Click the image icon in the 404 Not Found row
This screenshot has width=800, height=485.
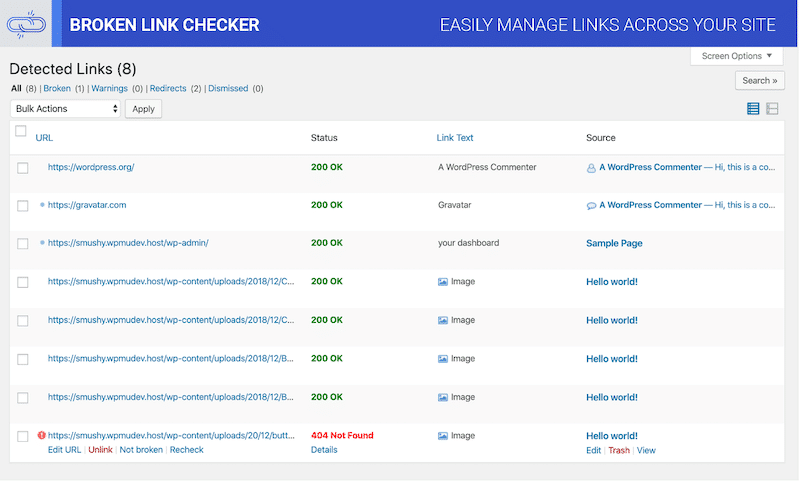point(442,436)
